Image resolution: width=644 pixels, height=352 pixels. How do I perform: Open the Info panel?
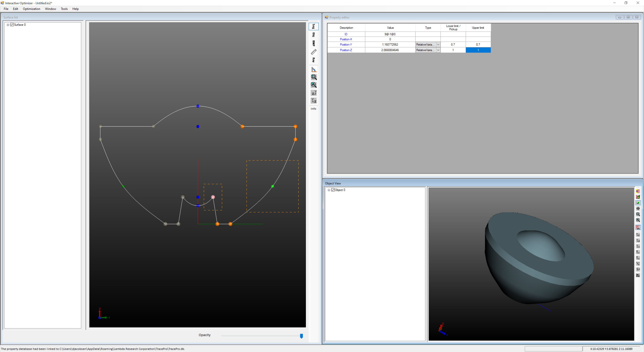tap(313, 109)
